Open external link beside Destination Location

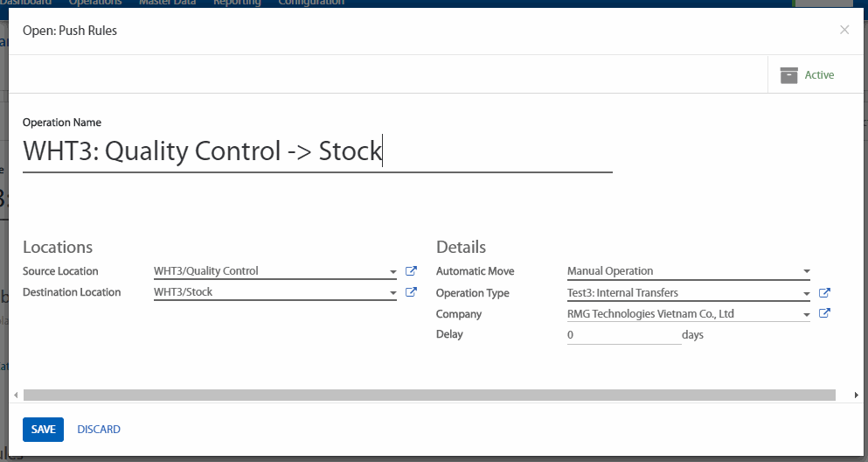coord(411,292)
